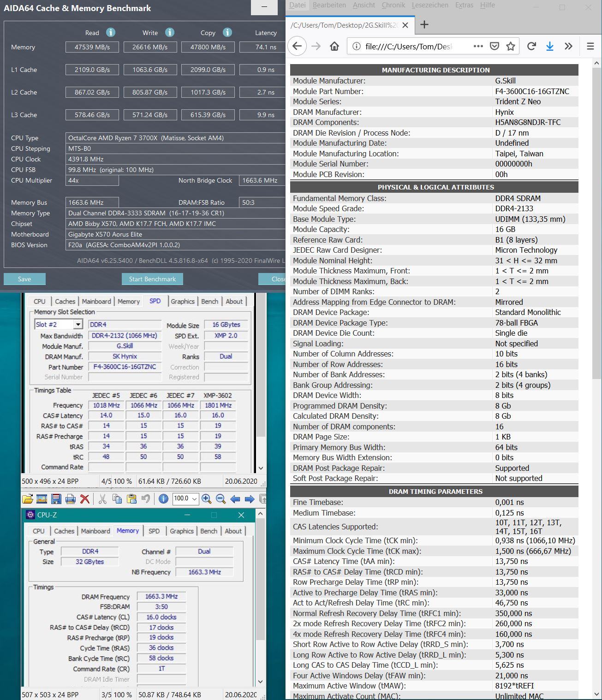Switch to Caches tab in upper CPU-Z
Viewport: 602px width, 700px height.
65,301
